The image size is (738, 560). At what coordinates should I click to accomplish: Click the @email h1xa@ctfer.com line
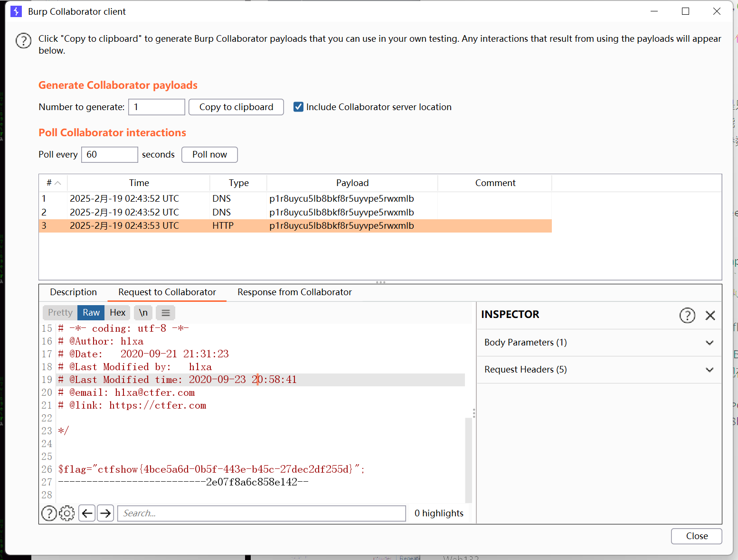coord(126,392)
